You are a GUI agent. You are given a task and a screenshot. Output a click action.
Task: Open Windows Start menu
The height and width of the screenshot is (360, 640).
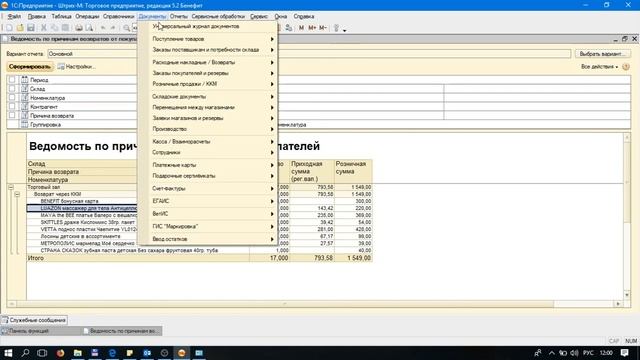click(8, 353)
